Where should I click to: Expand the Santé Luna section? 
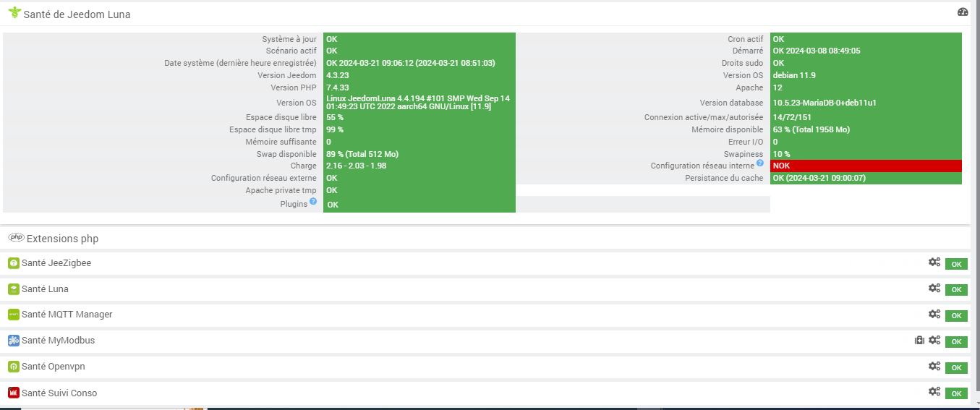[x=45, y=289]
